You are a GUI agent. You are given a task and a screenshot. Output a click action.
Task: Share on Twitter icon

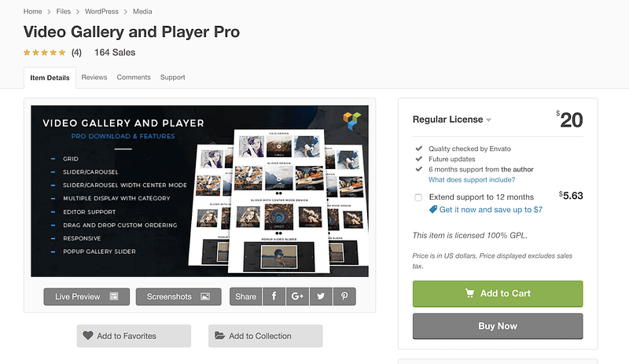click(x=321, y=296)
